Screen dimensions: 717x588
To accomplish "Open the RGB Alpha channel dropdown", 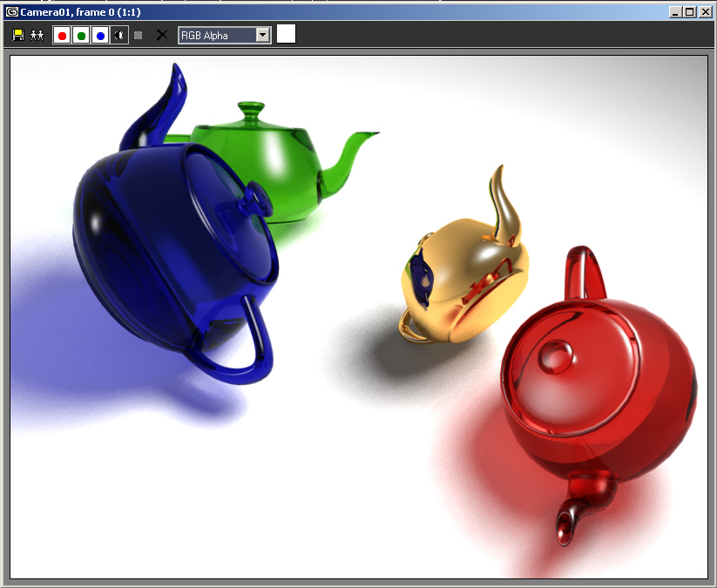I will tap(225, 35).
